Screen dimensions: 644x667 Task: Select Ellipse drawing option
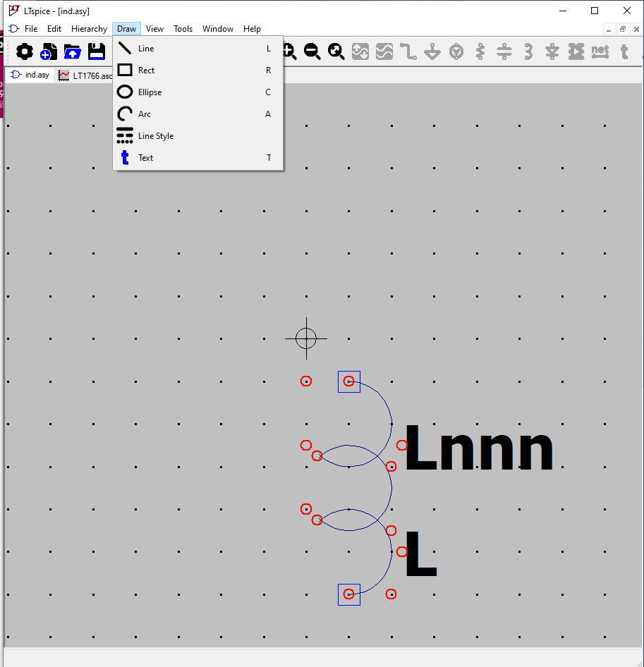point(150,92)
